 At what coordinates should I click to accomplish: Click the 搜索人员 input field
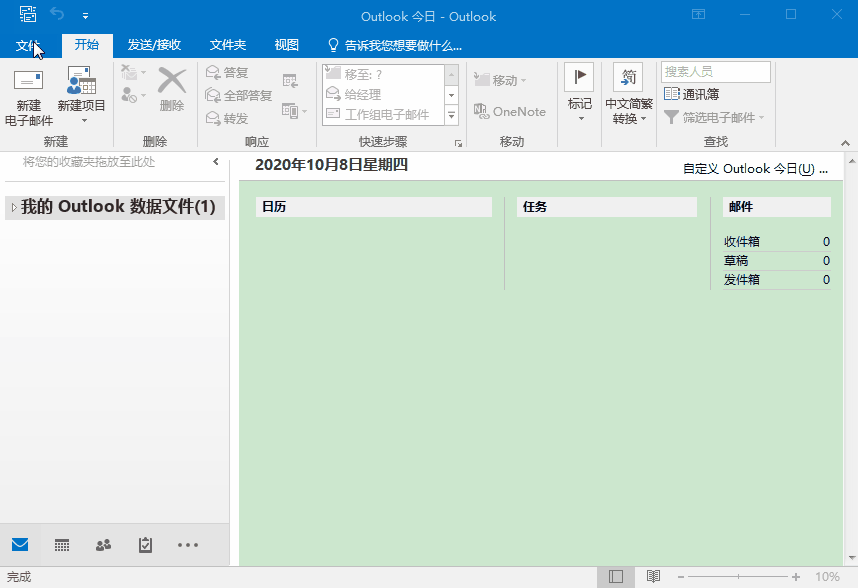click(x=716, y=72)
